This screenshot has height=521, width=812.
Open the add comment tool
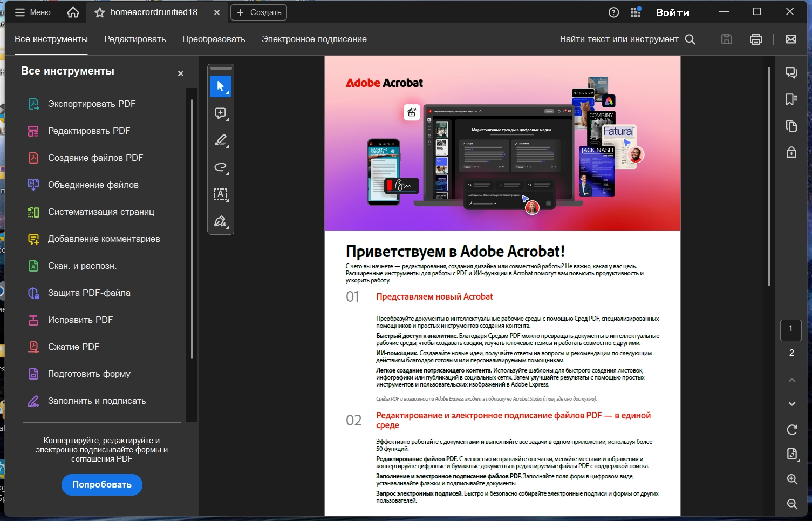coord(221,113)
